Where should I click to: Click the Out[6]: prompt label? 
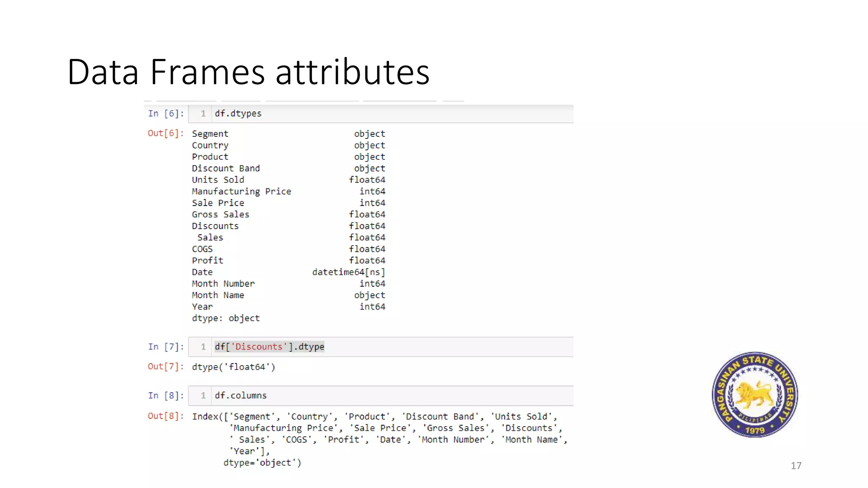[x=166, y=133]
